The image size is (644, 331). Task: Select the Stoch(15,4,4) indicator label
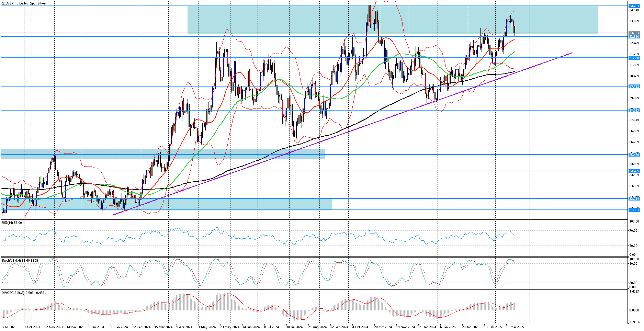[x=20, y=261]
